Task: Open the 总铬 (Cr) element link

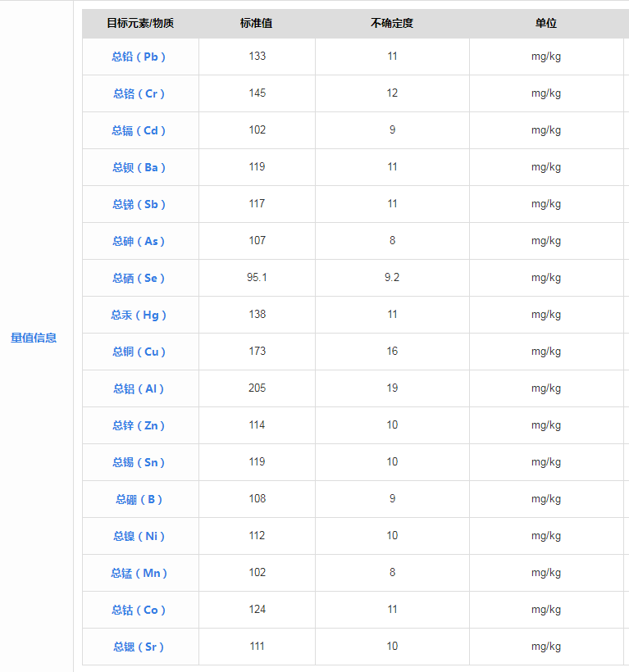Action: coord(139,93)
